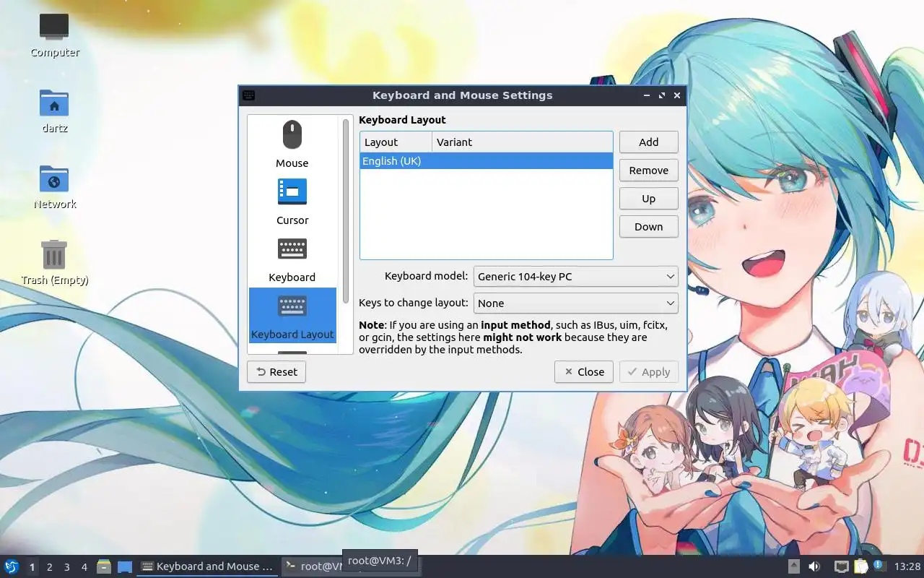Click the Layout column header
Screen dimensions: 924x578
(396, 142)
